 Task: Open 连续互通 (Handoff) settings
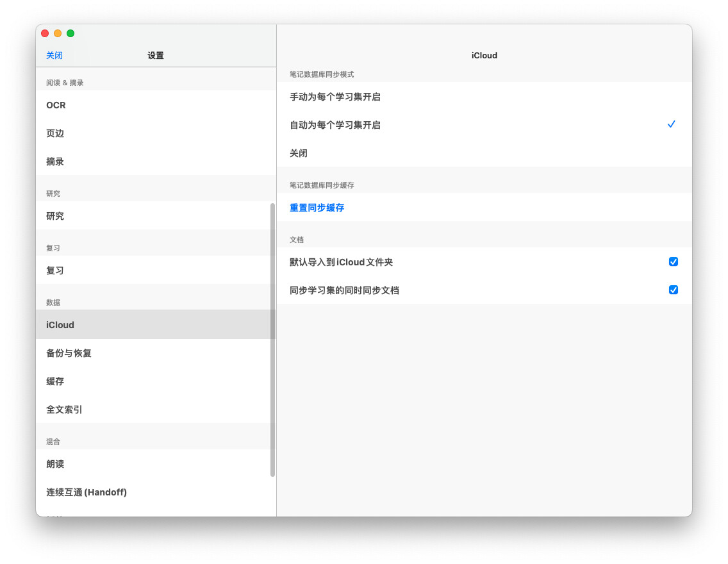click(87, 492)
